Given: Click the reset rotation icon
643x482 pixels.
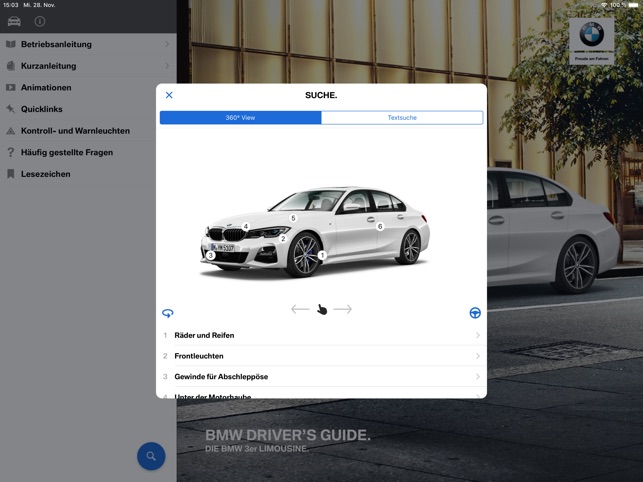Looking at the screenshot, I should [x=168, y=313].
